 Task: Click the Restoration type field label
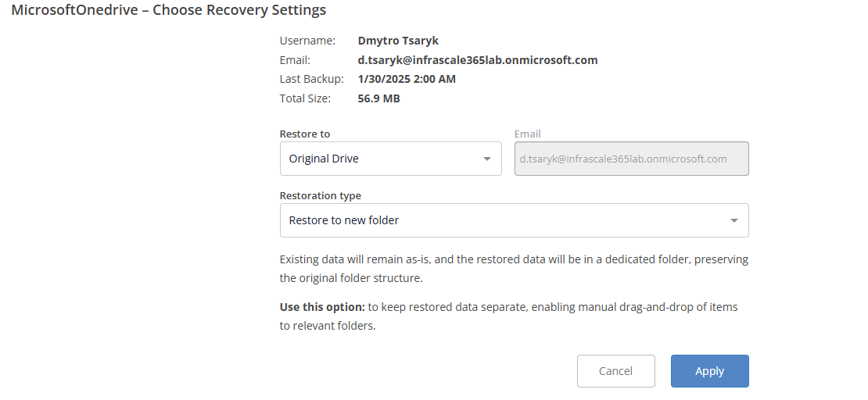tap(321, 195)
